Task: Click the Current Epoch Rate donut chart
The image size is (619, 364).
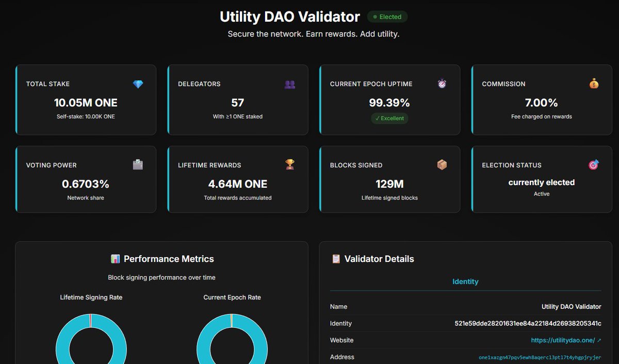Action: pyautogui.click(x=232, y=338)
